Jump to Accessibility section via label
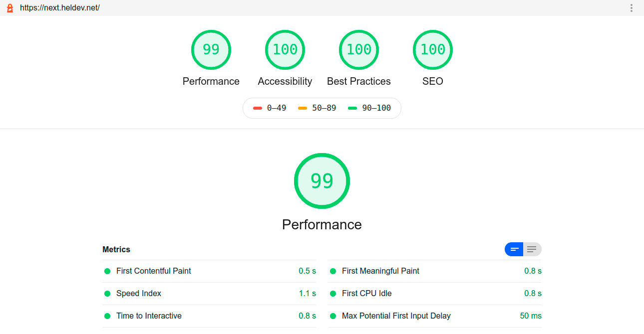 coord(285,81)
